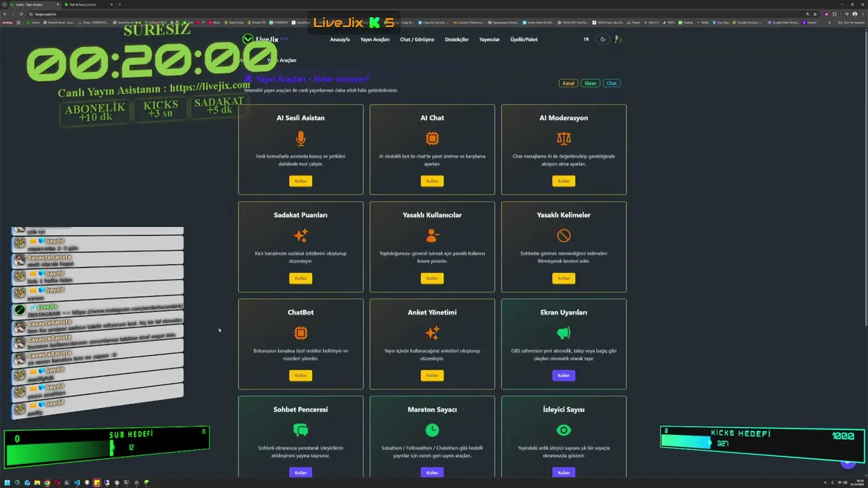Open the user avatar in the header

click(618, 39)
